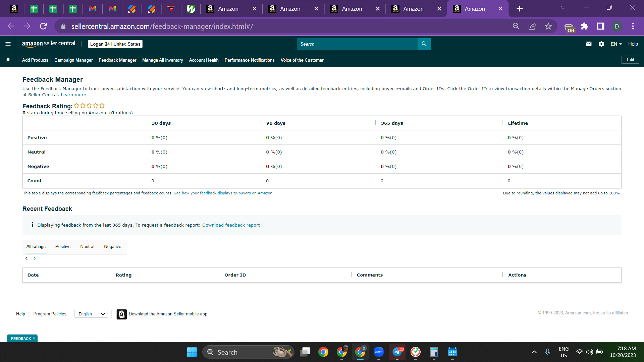This screenshot has width=644, height=362.
Task: Click the site lock icon beside the URL
Action: pyautogui.click(x=63, y=26)
